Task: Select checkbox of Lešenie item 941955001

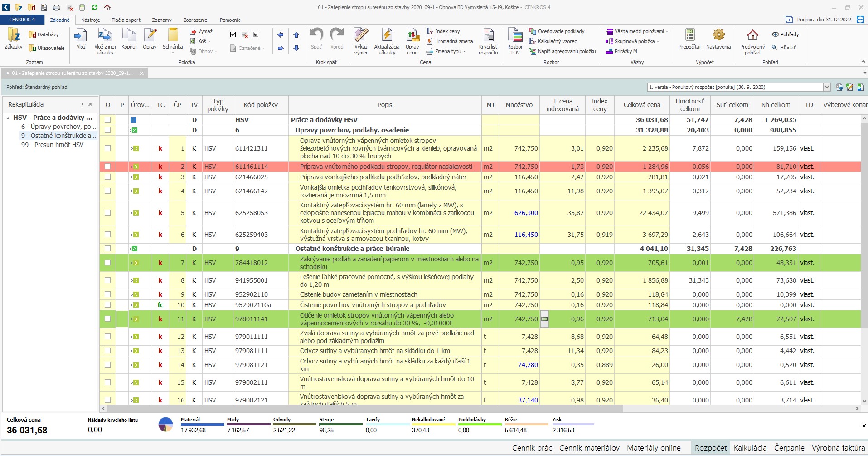Action: click(x=107, y=280)
